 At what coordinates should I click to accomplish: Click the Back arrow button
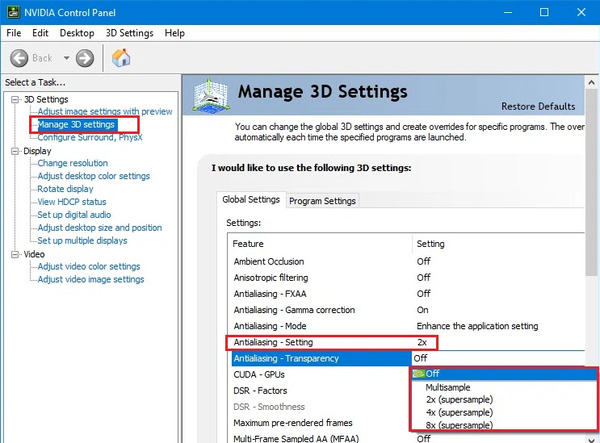click(x=19, y=58)
